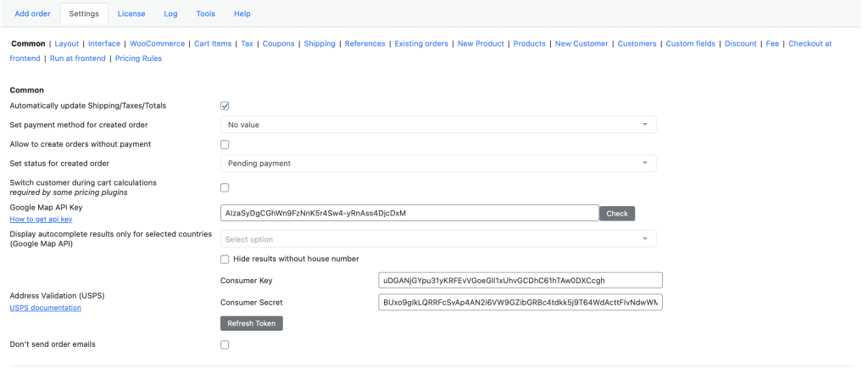Open the USPS documentation link
Viewport: 868px width, 368px height.
click(45, 308)
